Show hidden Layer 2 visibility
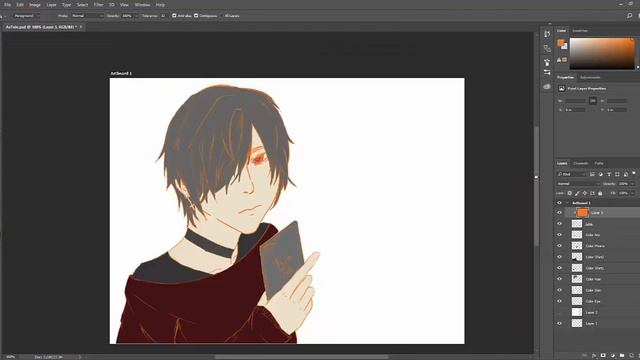 560,312
